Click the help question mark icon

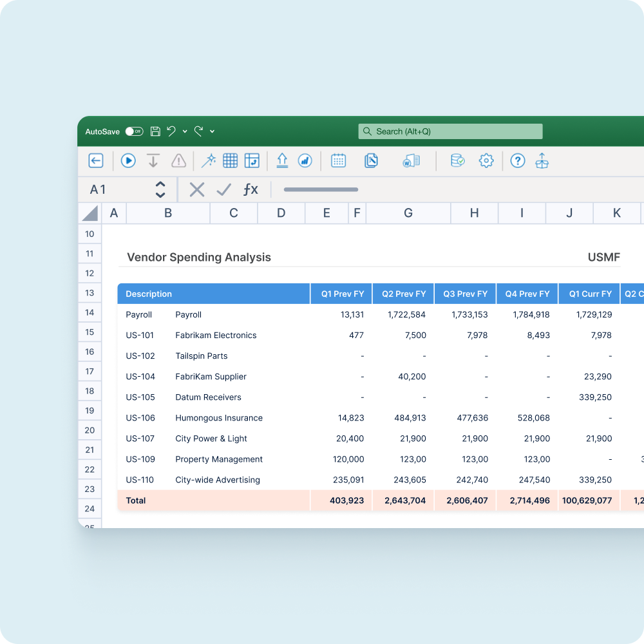(518, 161)
